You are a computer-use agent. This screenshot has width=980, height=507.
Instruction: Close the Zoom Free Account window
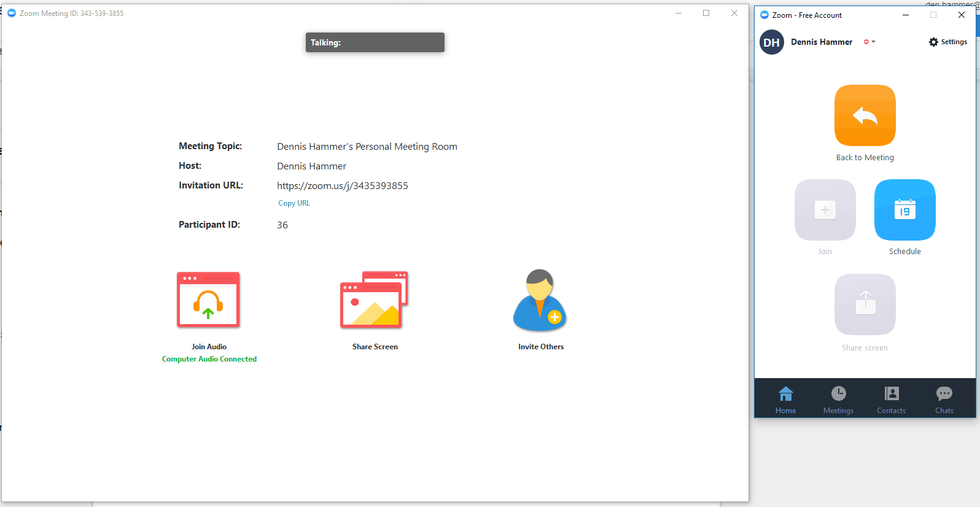962,15
